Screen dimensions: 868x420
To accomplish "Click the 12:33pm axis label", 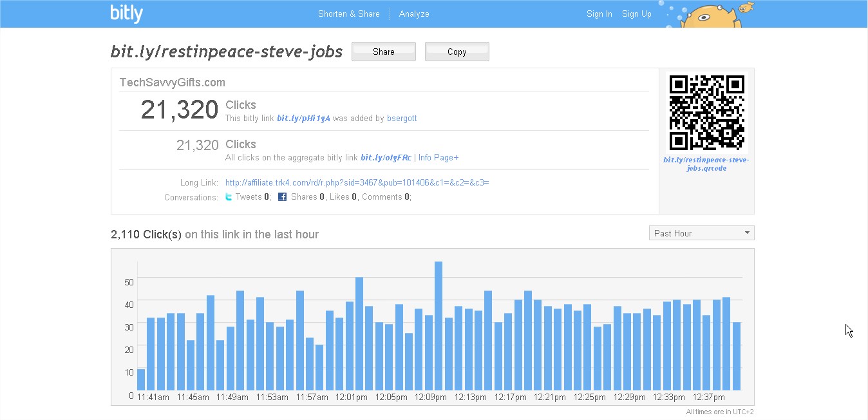I will tap(669, 397).
